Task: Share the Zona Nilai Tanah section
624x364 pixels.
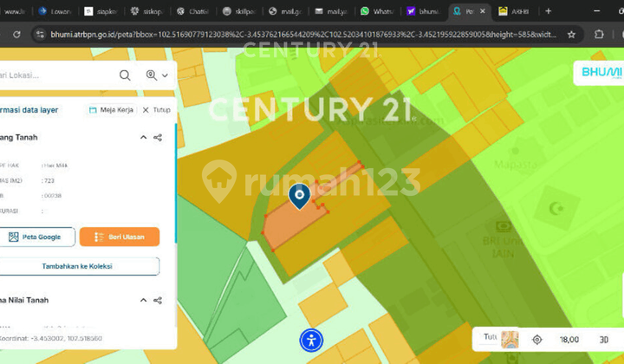Action: pyautogui.click(x=158, y=300)
